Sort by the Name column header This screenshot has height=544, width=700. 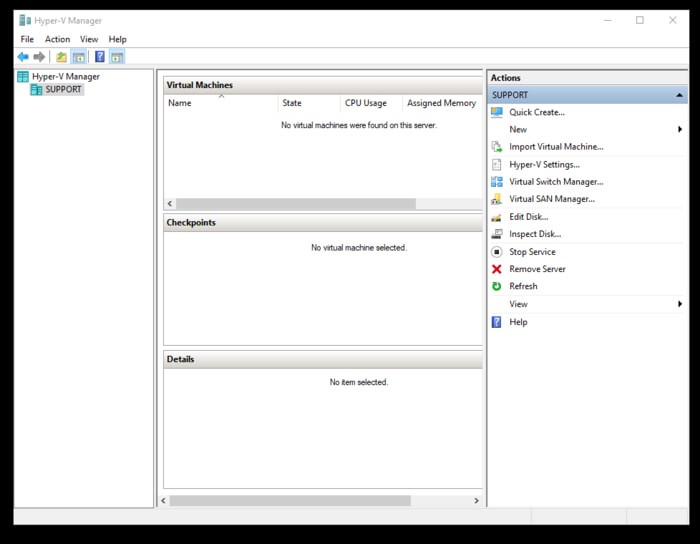pos(221,103)
